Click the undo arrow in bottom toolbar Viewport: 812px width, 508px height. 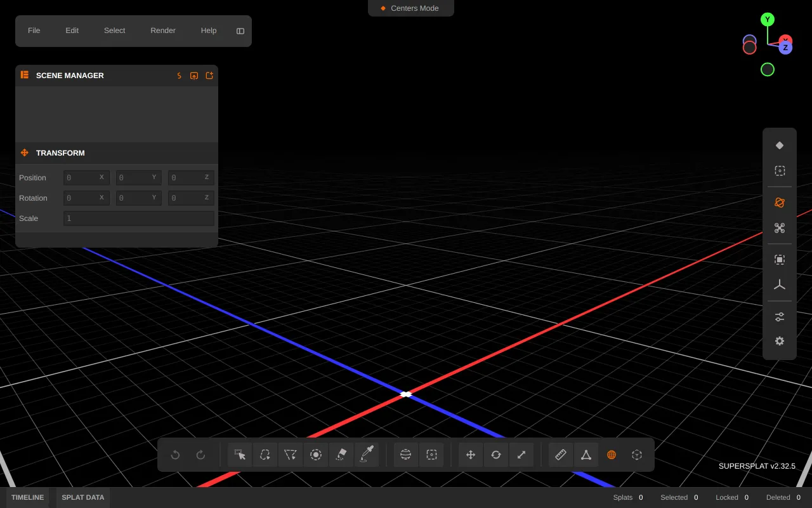point(176,455)
